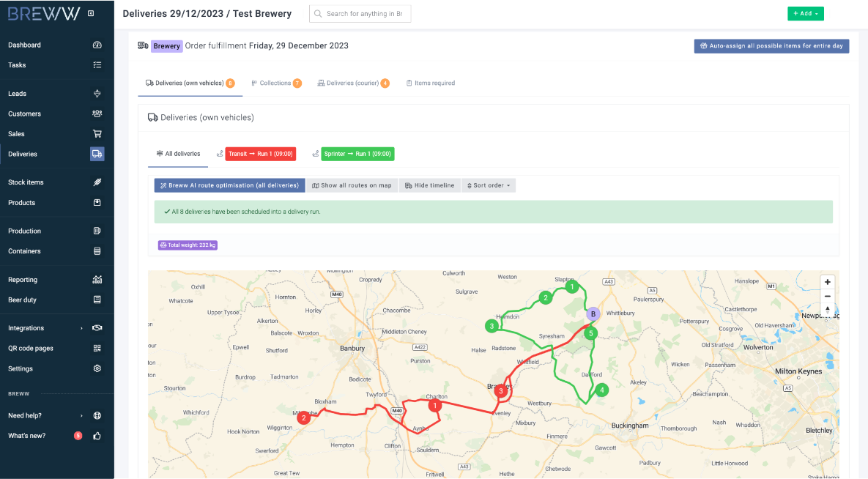
Task: Click the Sales shopping cart icon
Action: tap(97, 134)
